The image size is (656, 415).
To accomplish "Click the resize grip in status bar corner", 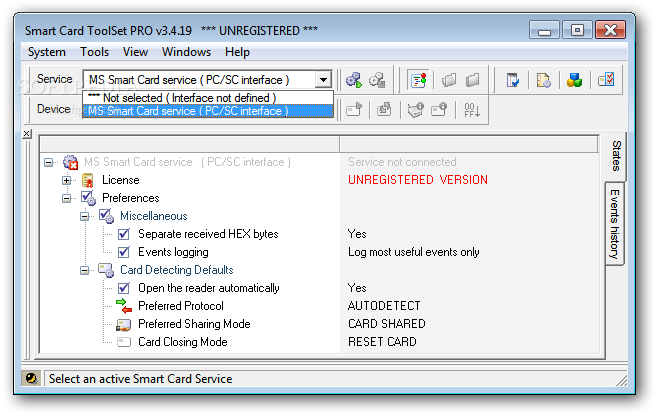I will coord(621,379).
